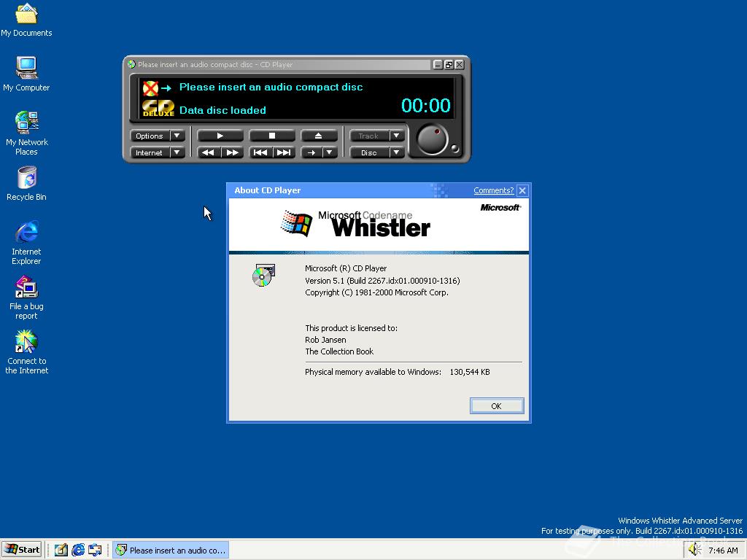Select the My Computer desktop icon

click(26, 74)
